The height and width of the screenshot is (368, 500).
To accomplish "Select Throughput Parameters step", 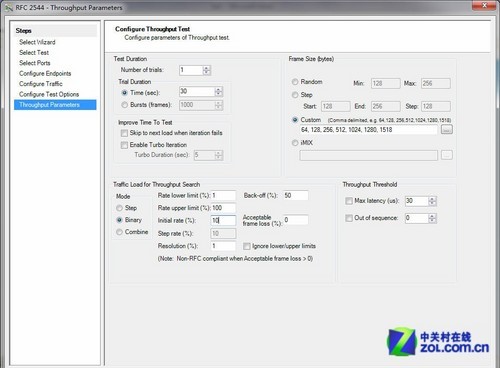I will click(55, 105).
